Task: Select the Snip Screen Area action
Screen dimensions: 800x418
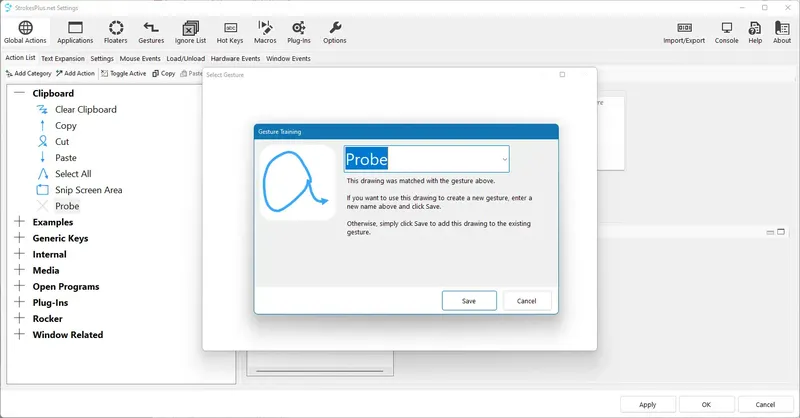Action: (89, 190)
